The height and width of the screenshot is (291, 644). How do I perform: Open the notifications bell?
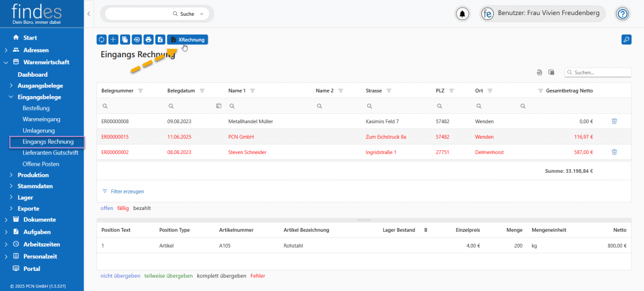pos(463,13)
